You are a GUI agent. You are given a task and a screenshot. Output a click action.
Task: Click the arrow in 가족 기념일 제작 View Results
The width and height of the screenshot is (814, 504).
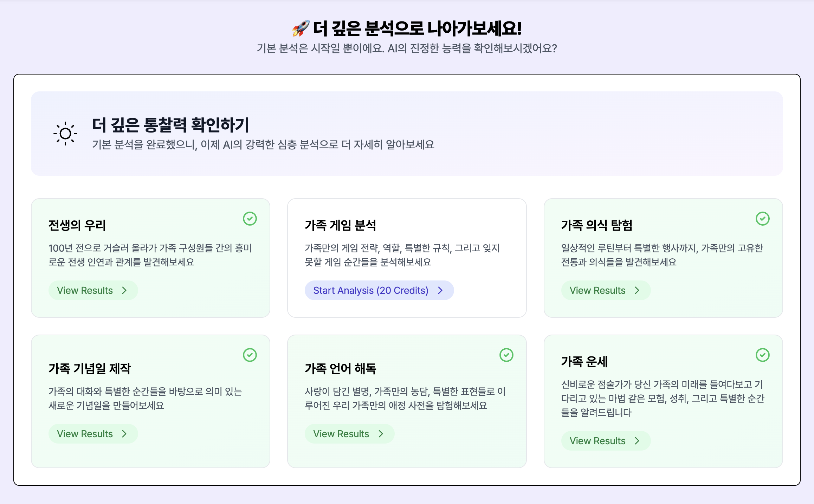(x=124, y=434)
